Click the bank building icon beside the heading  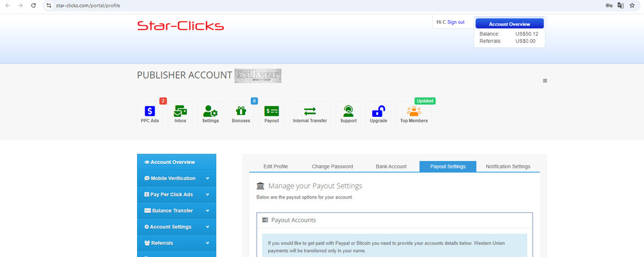260,186
